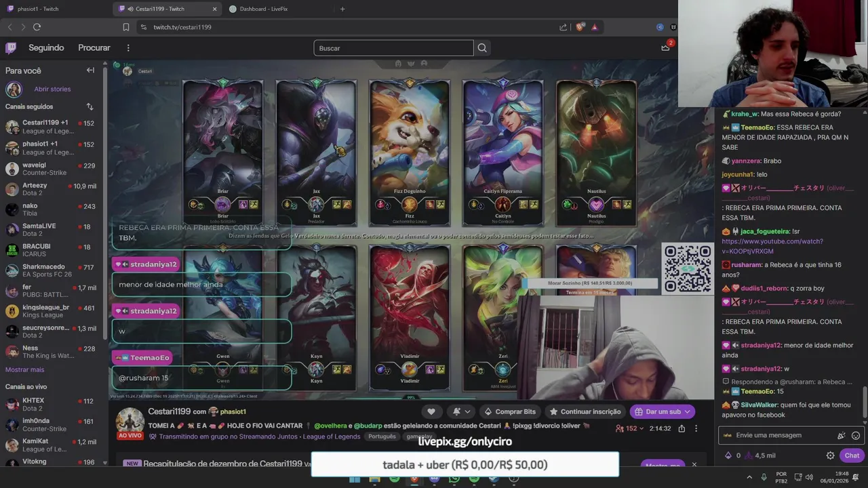The width and height of the screenshot is (868, 488).
Task: Open chat settings gear
Action: click(x=830, y=455)
